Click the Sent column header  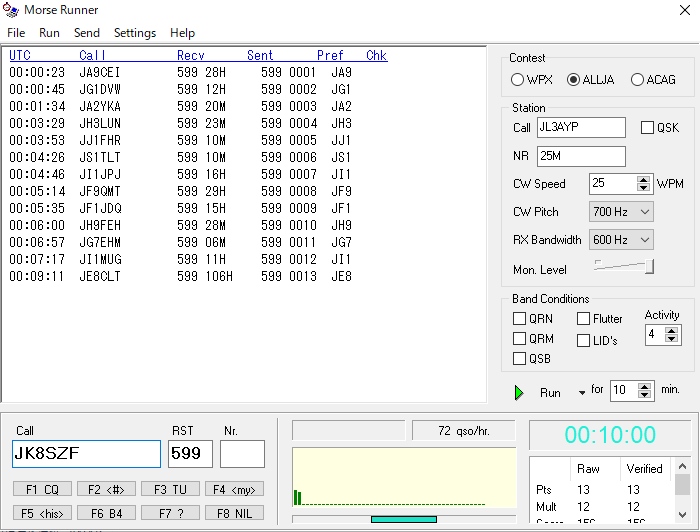pyautogui.click(x=260, y=55)
